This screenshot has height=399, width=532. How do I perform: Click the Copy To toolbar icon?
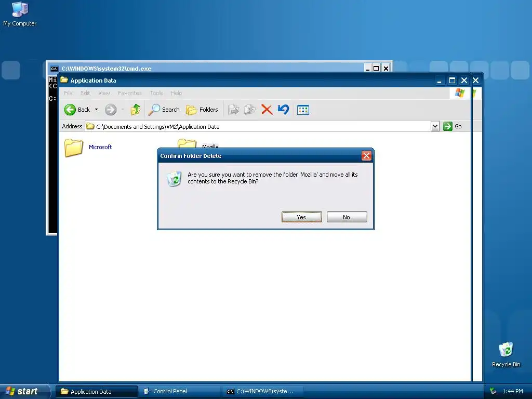tap(250, 110)
